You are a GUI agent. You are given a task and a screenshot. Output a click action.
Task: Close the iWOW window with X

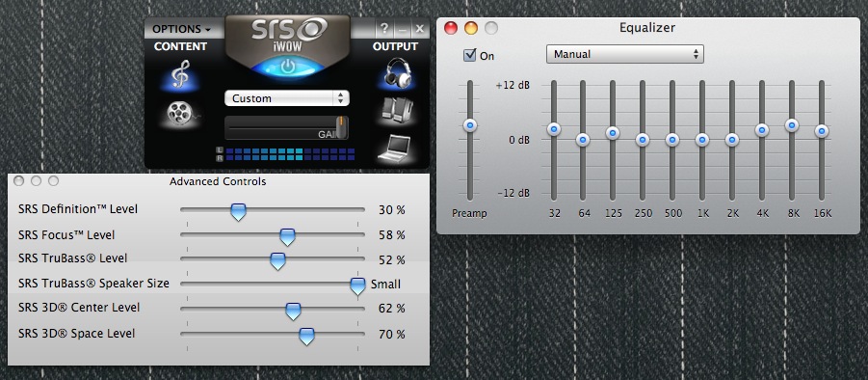click(x=420, y=29)
